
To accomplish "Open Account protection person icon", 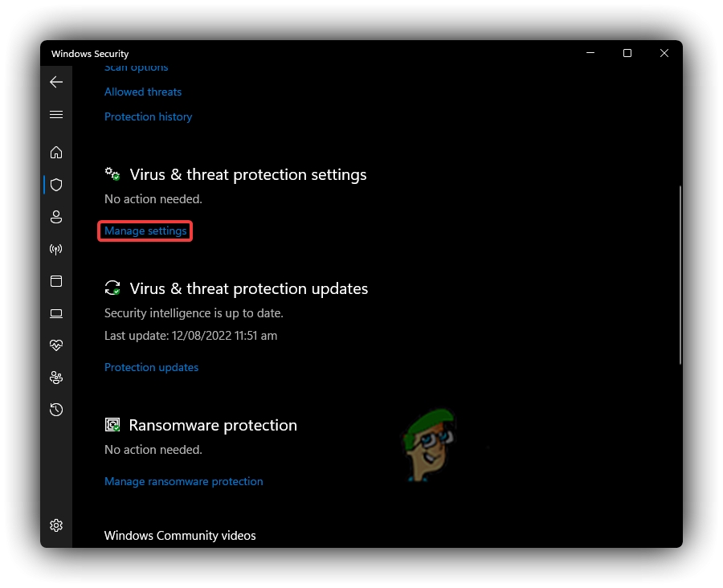I will pos(56,217).
